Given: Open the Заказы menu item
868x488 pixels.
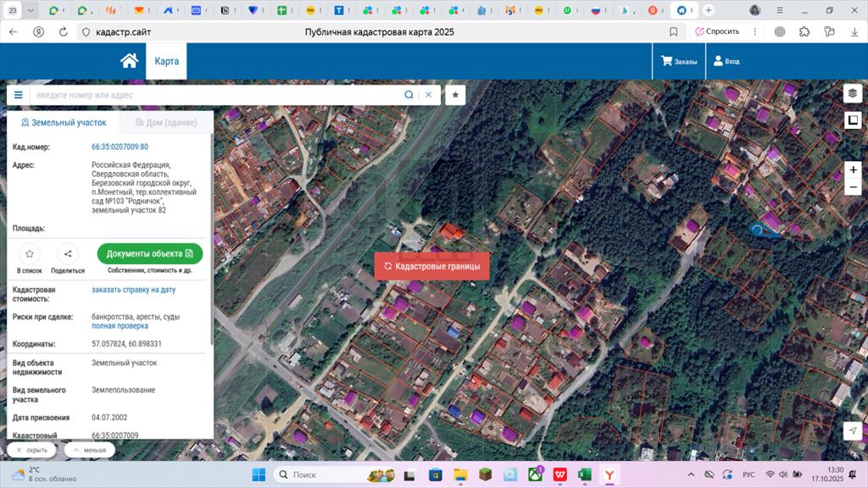Looking at the screenshot, I should tap(679, 61).
